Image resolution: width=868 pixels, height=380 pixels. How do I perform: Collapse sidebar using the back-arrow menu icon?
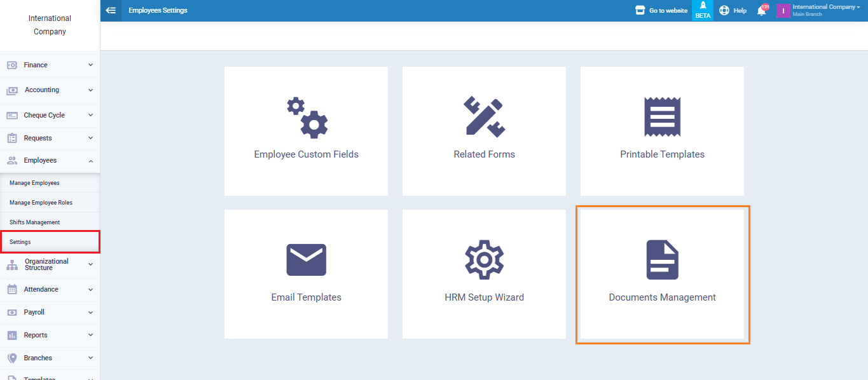tap(111, 10)
